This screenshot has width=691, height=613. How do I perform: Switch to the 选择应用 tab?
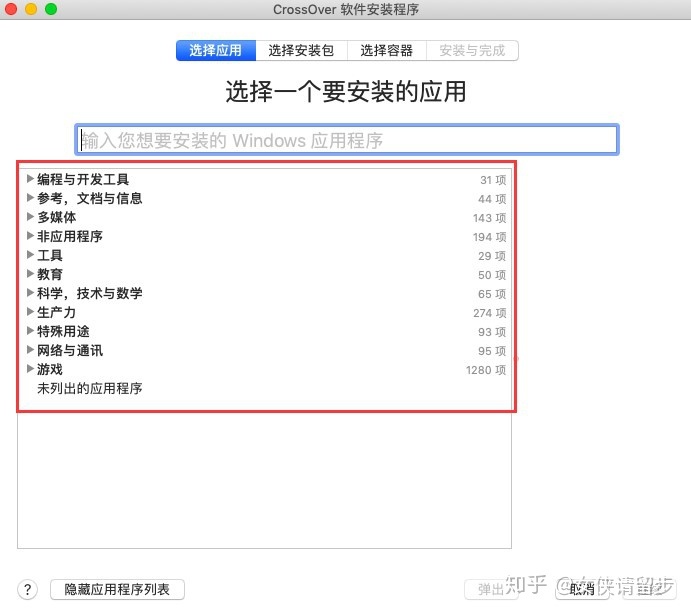(216, 50)
